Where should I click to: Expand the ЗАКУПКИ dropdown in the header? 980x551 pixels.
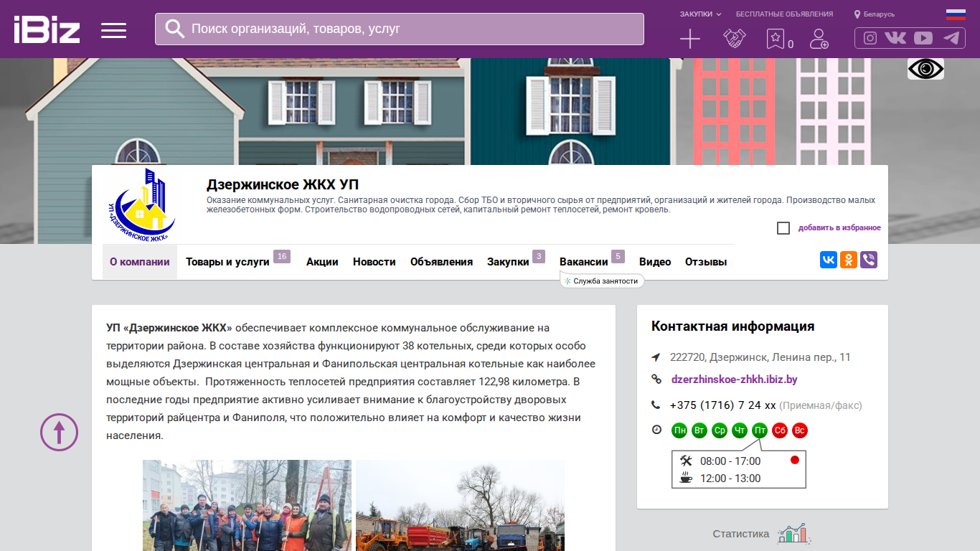700,14
